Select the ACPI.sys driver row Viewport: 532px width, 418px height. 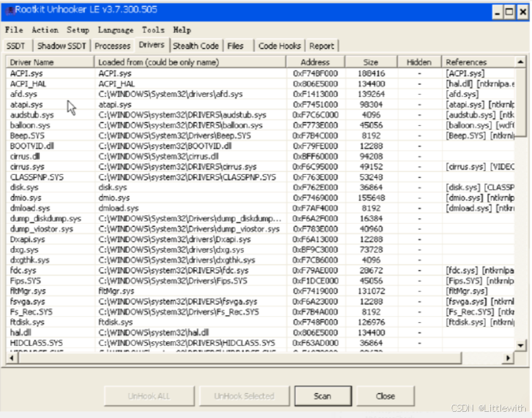260,73
